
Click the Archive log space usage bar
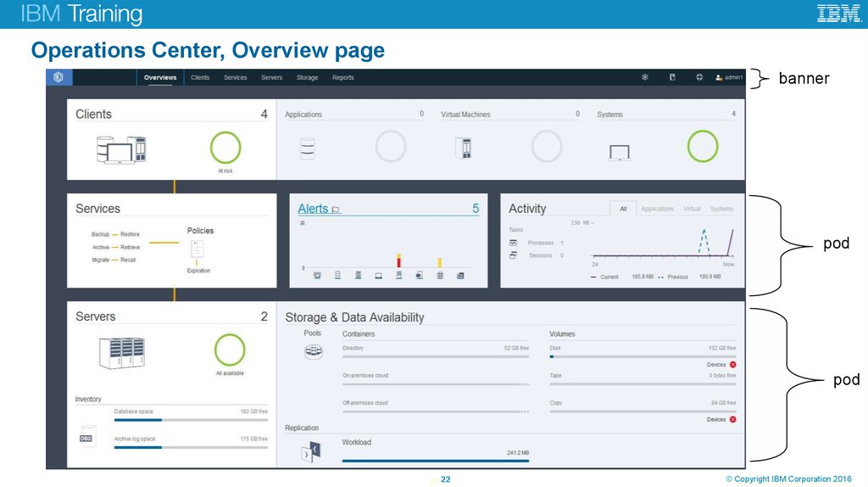[x=191, y=447]
